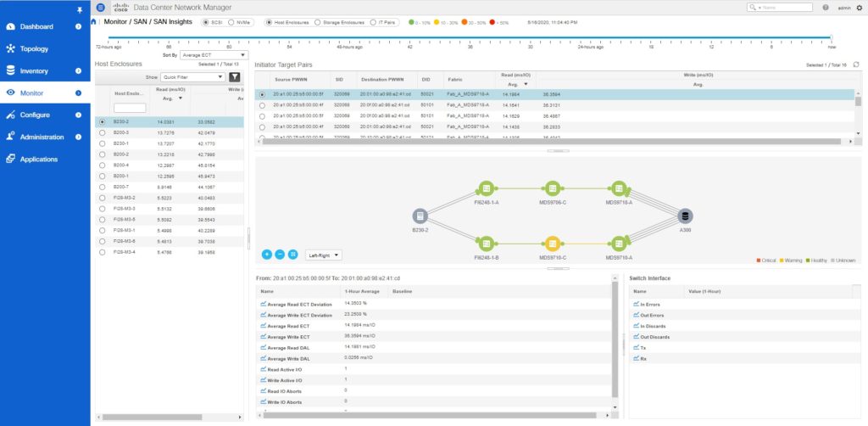This screenshot has width=868, height=426.
Task: Click the pin icon above the sidebar
Action: click(81, 10)
